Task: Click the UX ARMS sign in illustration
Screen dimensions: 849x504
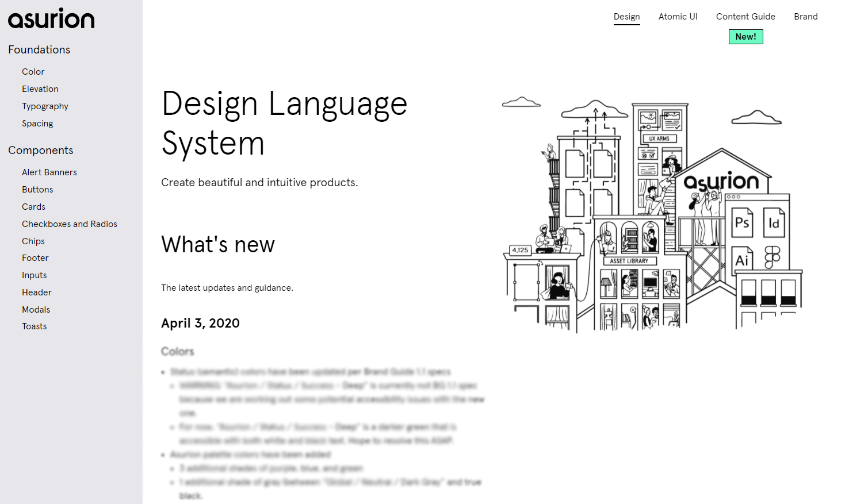Action: coord(659,138)
